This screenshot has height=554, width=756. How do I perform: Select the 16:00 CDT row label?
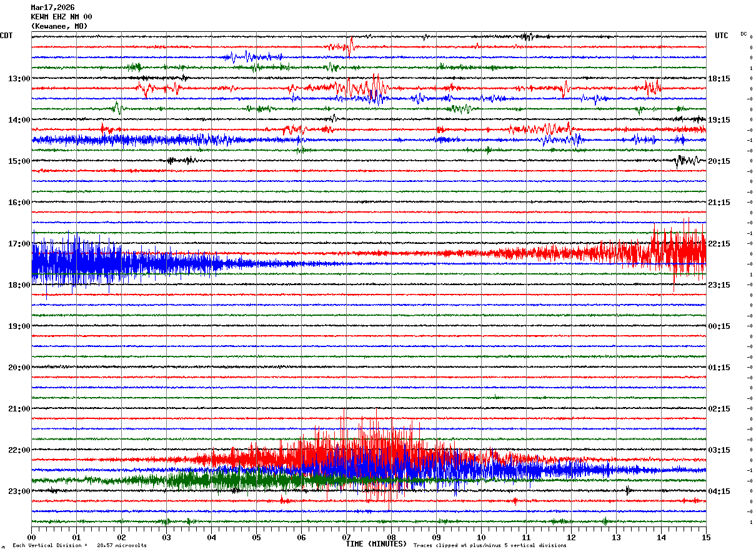point(19,202)
